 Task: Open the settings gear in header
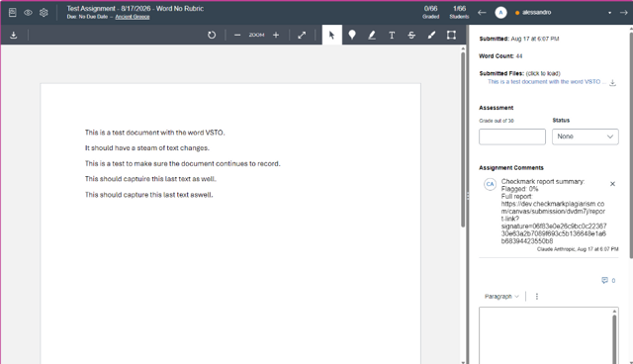click(x=44, y=13)
